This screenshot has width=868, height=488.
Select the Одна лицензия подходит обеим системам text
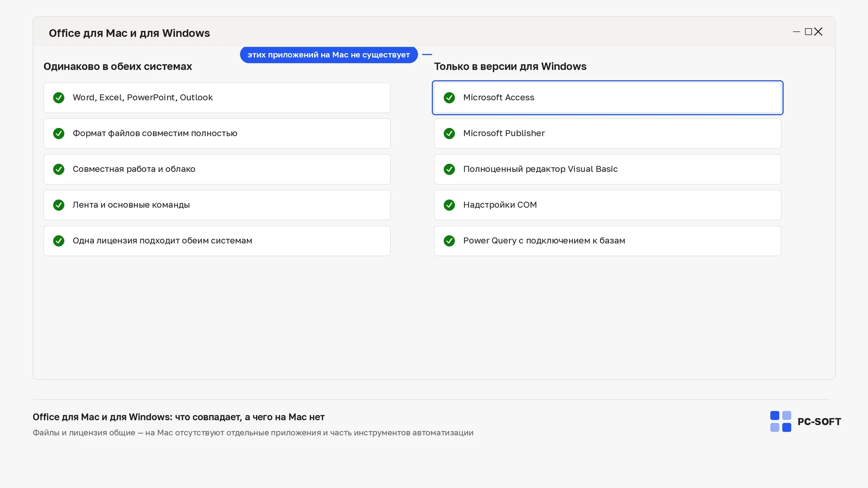point(162,241)
